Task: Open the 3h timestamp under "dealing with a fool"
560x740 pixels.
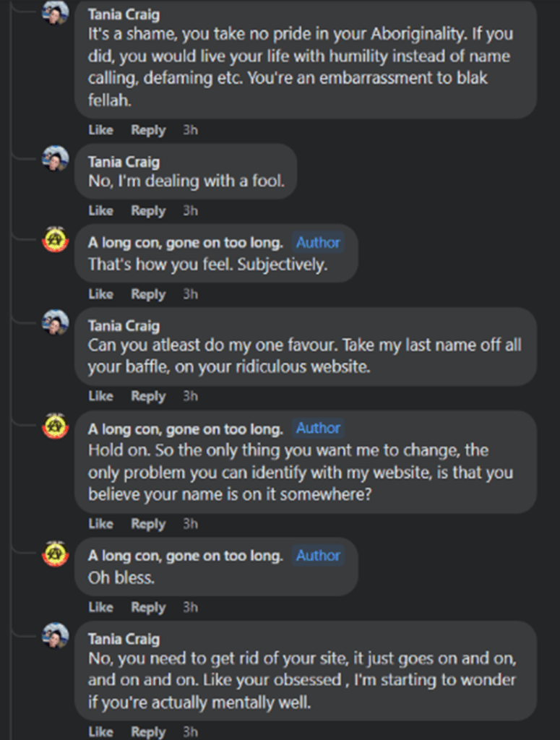Action: click(x=190, y=211)
